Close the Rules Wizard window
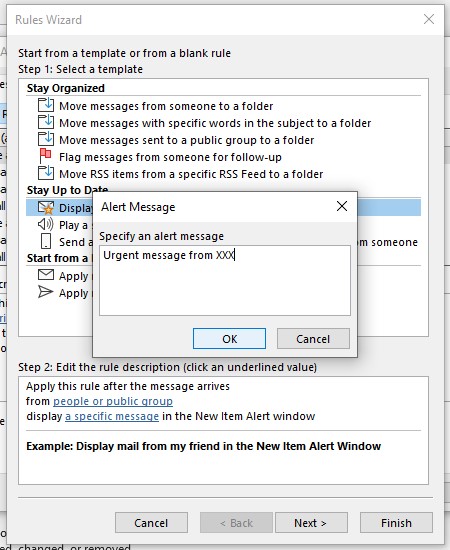Image resolution: width=450 pixels, height=550 pixels. click(429, 19)
